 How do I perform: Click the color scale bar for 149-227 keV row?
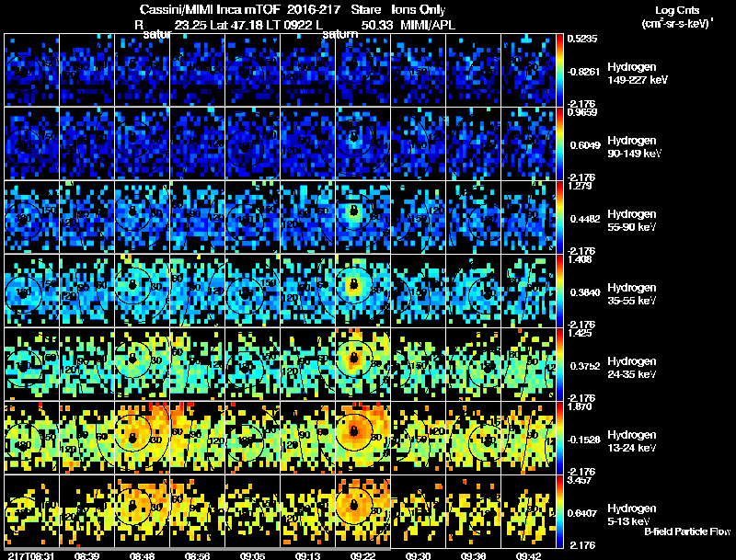pos(559,70)
